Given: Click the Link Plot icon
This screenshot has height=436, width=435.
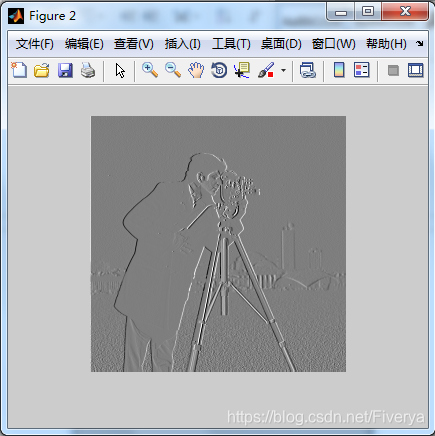Looking at the screenshot, I should (308, 70).
